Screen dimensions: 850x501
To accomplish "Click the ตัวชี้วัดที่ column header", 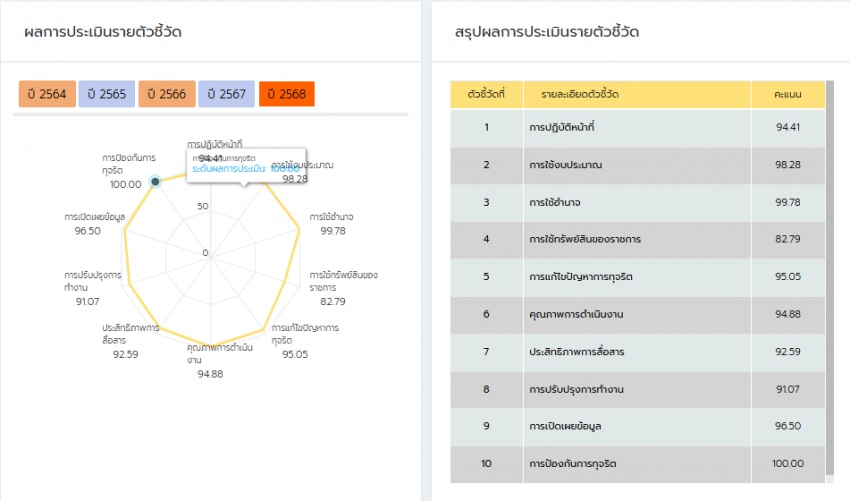I will pos(486,94).
